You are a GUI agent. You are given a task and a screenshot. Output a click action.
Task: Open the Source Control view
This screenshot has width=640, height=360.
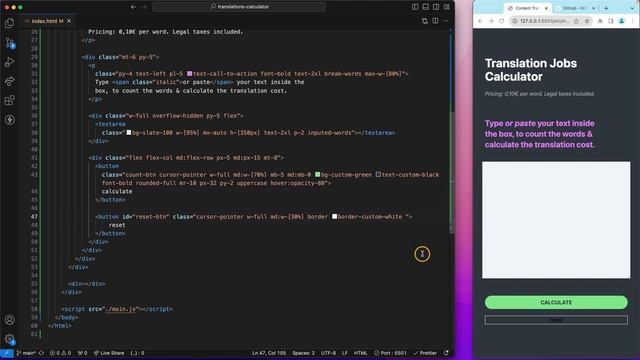[9, 42]
